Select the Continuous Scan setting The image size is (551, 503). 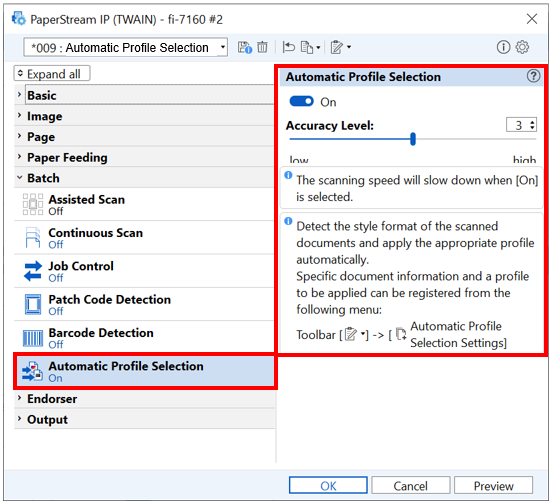coord(144,238)
